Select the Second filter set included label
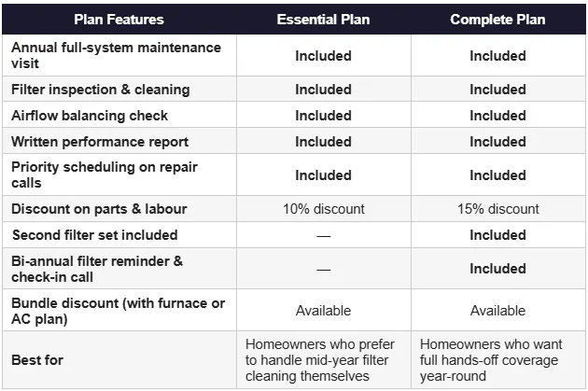This screenshot has width=588, height=391. point(95,235)
